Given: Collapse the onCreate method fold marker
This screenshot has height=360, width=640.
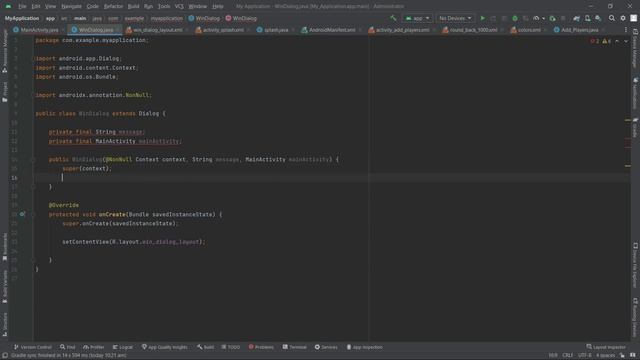Looking at the screenshot, I should (x=33, y=214).
